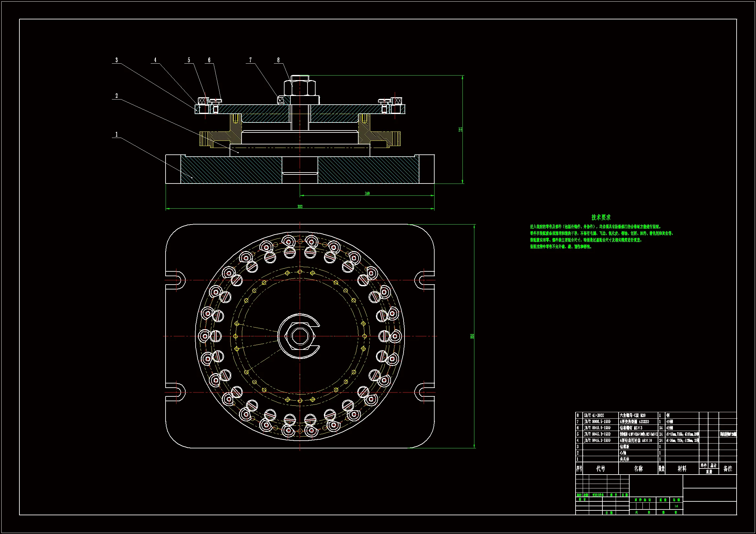Viewport: 756px width, 534px height.
Task: Click the 121 vertical height dimension
Action: (461, 129)
